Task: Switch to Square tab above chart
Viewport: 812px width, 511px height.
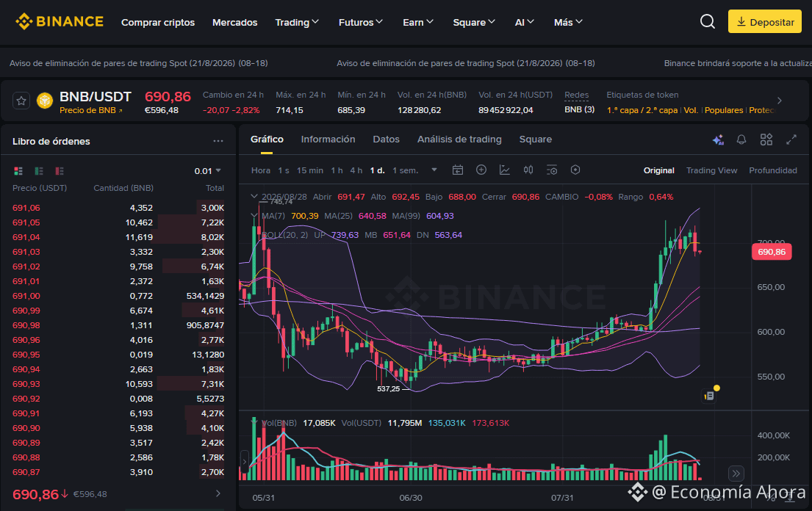Action: [x=536, y=139]
